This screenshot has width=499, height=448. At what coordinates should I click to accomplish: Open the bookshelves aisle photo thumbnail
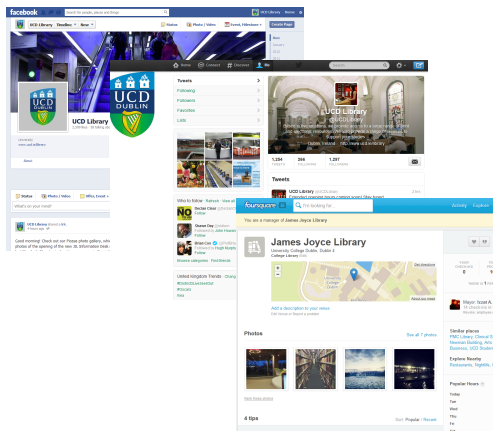pyautogui.click(x=315, y=369)
